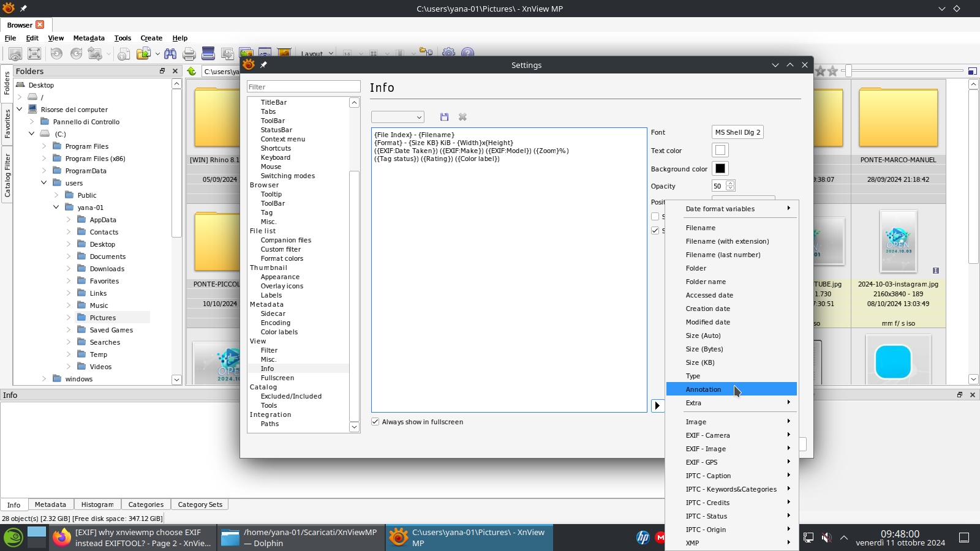This screenshot has width=980, height=551.
Task: Click the Rotate left toolbar icon
Action: coord(56,54)
